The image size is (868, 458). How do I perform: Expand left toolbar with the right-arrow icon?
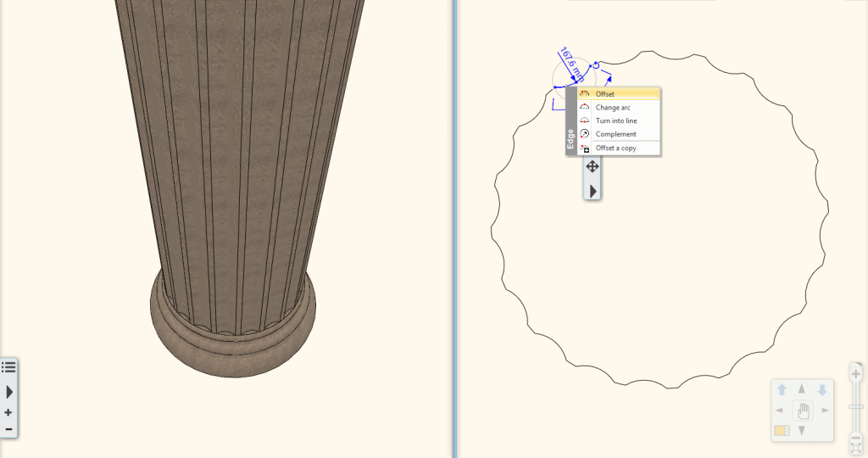(x=8, y=392)
